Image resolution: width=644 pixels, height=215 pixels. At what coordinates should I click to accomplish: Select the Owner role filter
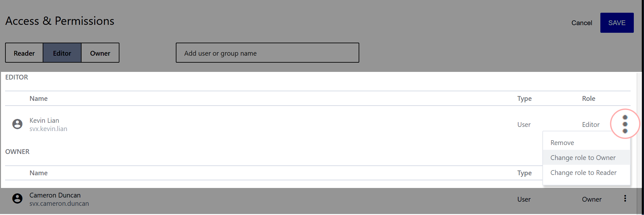pos(100,53)
